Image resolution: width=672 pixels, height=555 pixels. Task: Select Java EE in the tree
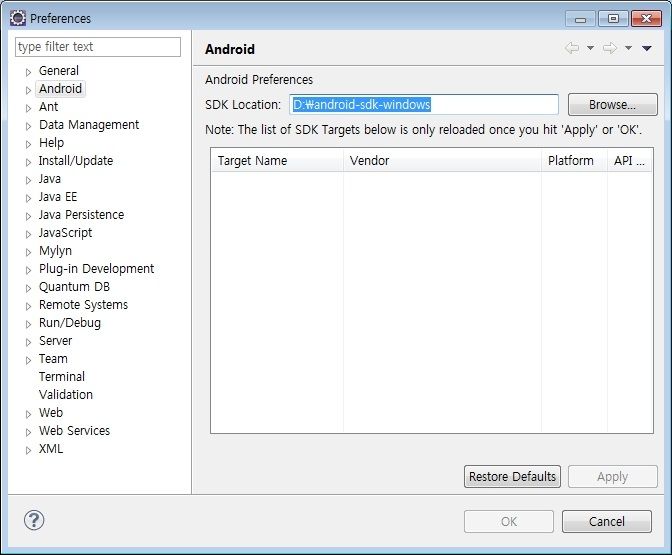(58, 197)
